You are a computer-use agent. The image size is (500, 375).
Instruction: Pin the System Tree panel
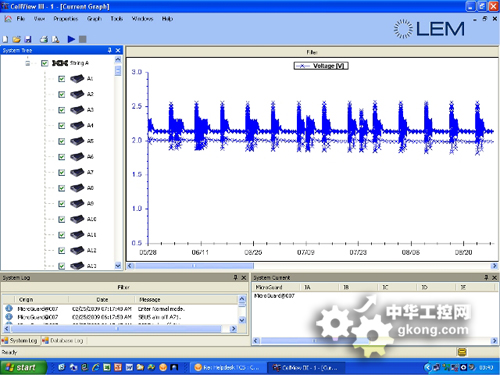click(110, 50)
